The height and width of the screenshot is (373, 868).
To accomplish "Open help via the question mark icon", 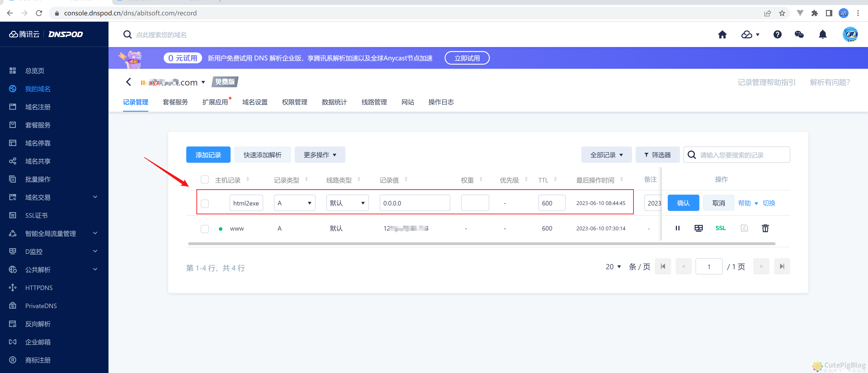I will pyautogui.click(x=777, y=34).
